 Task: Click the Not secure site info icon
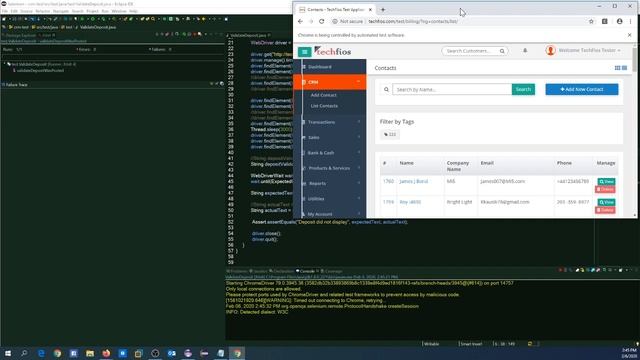click(x=335, y=21)
